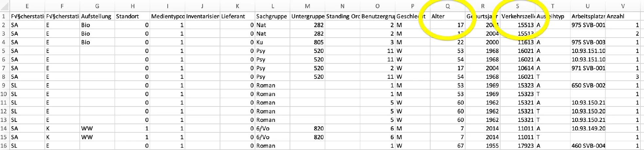The image size is (644, 150).
Task: Select the '975 SVB-003' cell
Action: point(587,42)
